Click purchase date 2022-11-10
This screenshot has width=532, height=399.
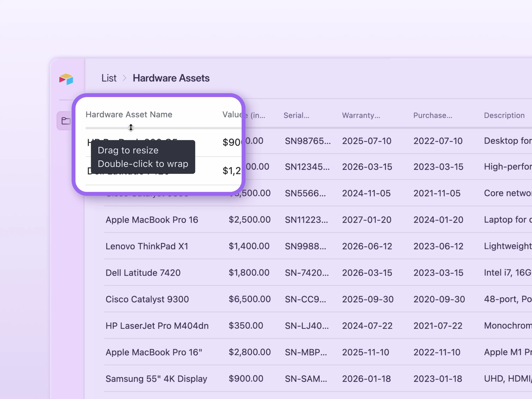coord(437,352)
